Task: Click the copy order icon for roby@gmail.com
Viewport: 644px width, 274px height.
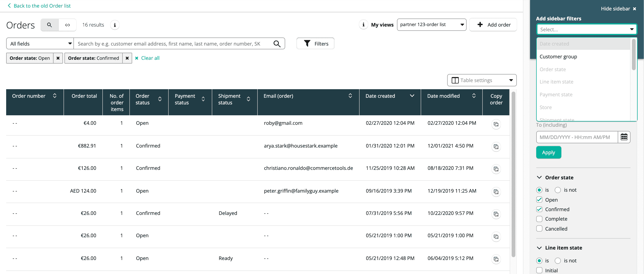Action: 496,124
